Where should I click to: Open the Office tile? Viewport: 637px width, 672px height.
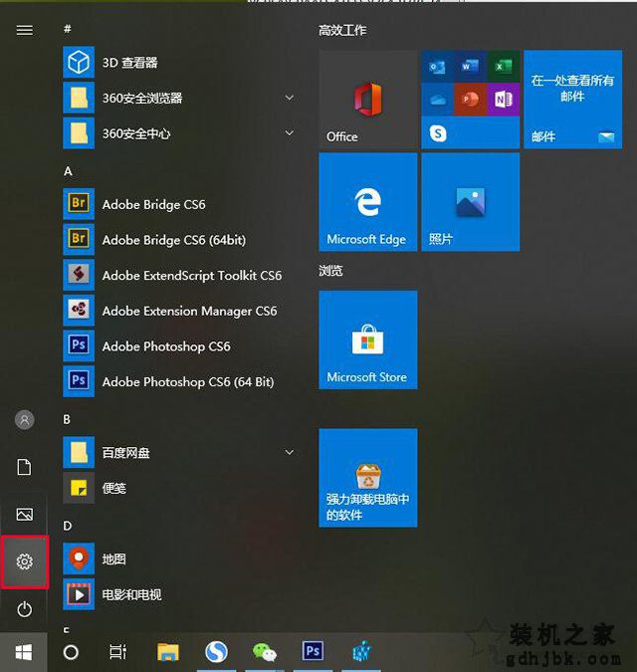coord(368,100)
